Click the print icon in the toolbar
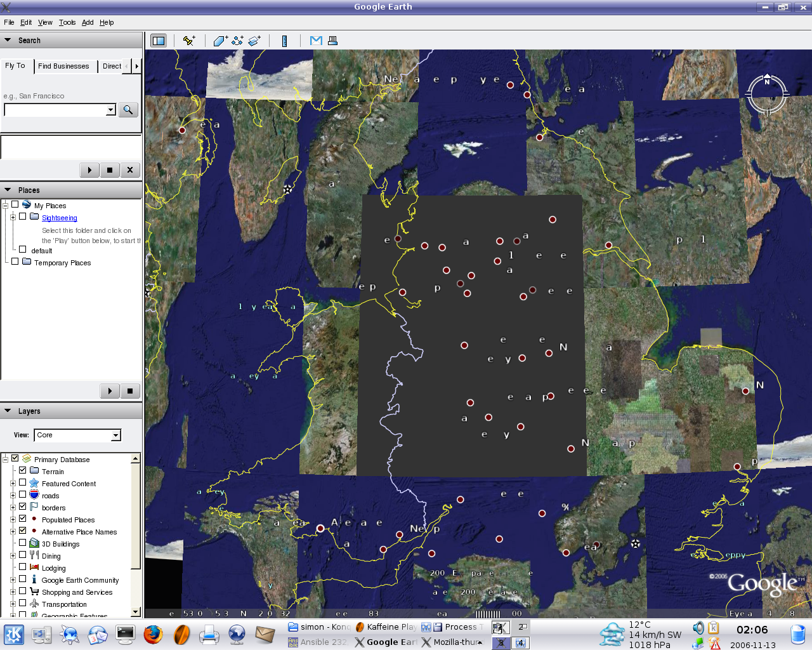Image resolution: width=812 pixels, height=650 pixels. (x=332, y=41)
